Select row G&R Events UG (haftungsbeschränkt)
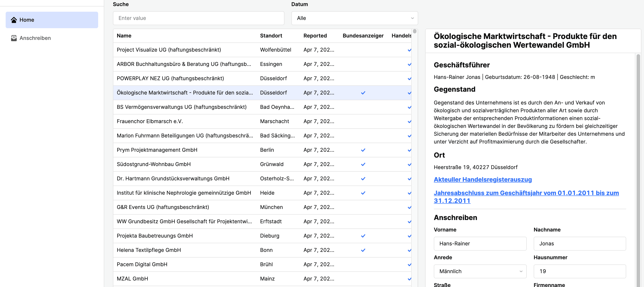This screenshot has height=287, width=644. click(x=262, y=207)
